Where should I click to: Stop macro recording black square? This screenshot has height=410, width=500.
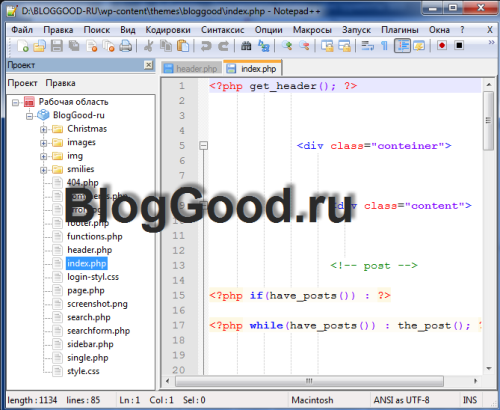pos(459,45)
